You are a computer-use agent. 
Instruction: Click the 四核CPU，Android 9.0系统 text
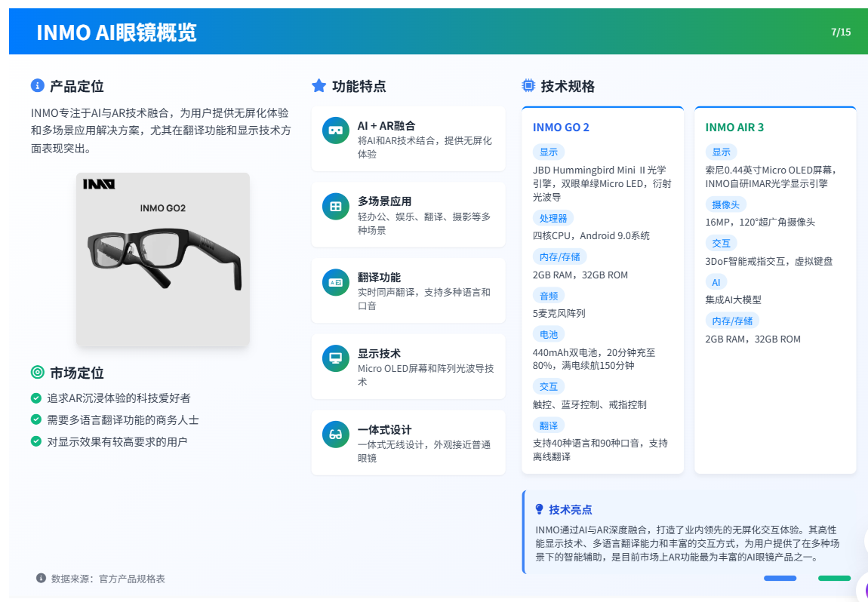[591, 235]
